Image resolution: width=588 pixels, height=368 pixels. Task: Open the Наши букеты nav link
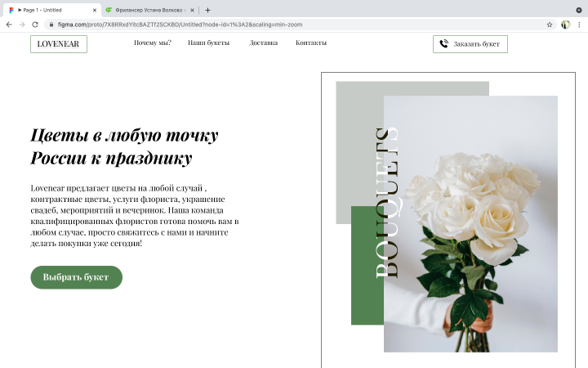[x=208, y=43]
